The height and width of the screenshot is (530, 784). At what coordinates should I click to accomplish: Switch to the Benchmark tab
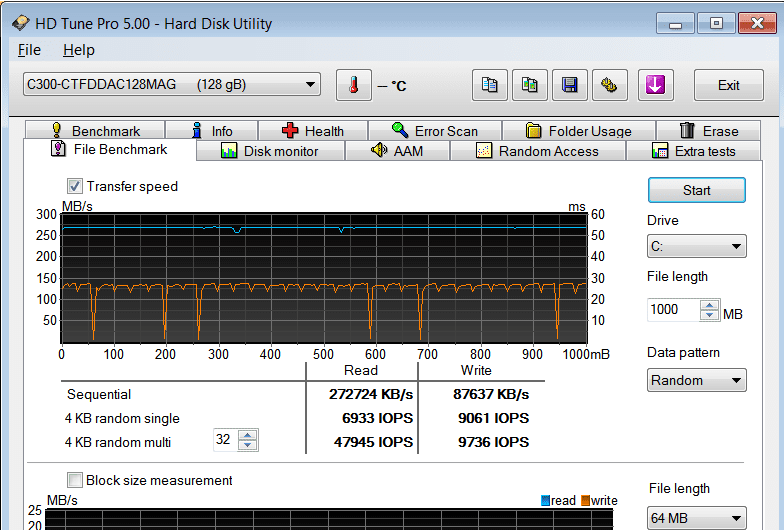[x=95, y=130]
